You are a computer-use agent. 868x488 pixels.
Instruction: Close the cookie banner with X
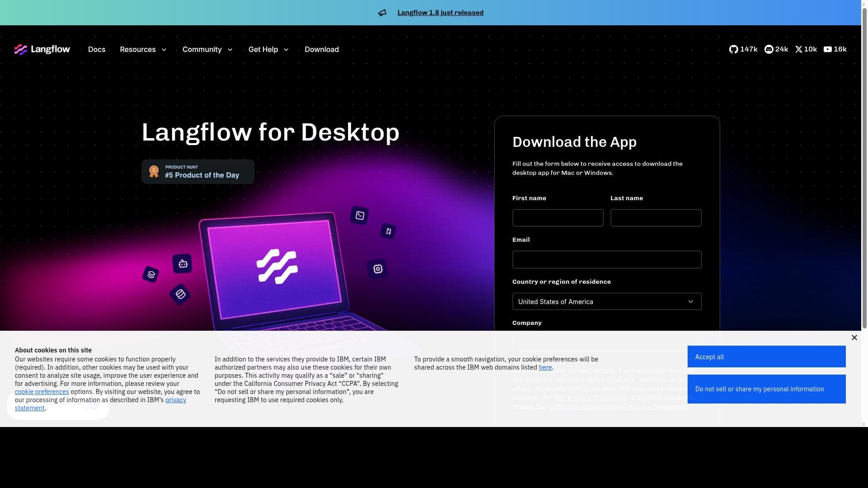tap(854, 338)
